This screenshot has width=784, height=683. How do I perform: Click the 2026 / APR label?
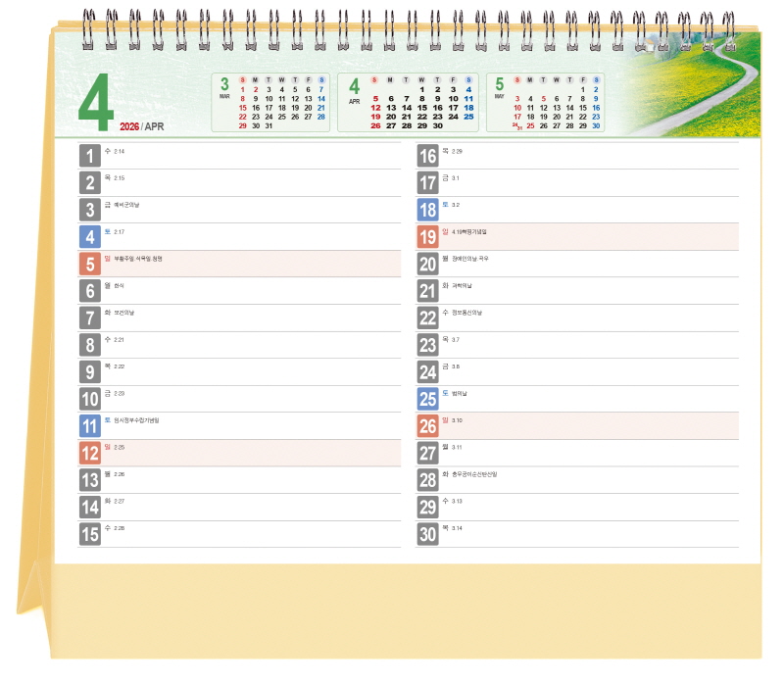[x=141, y=126]
